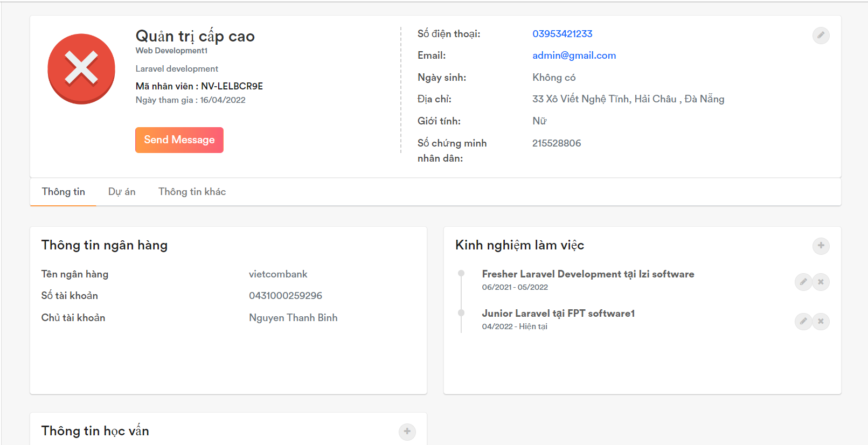The height and width of the screenshot is (445, 868).
Task: Click the birthday value Không có
Action: click(x=554, y=78)
